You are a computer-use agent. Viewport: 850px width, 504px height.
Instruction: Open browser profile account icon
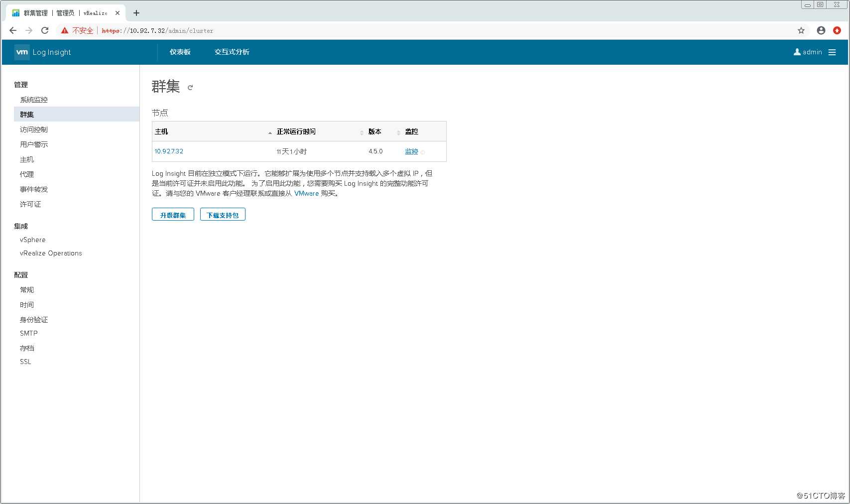click(x=821, y=30)
